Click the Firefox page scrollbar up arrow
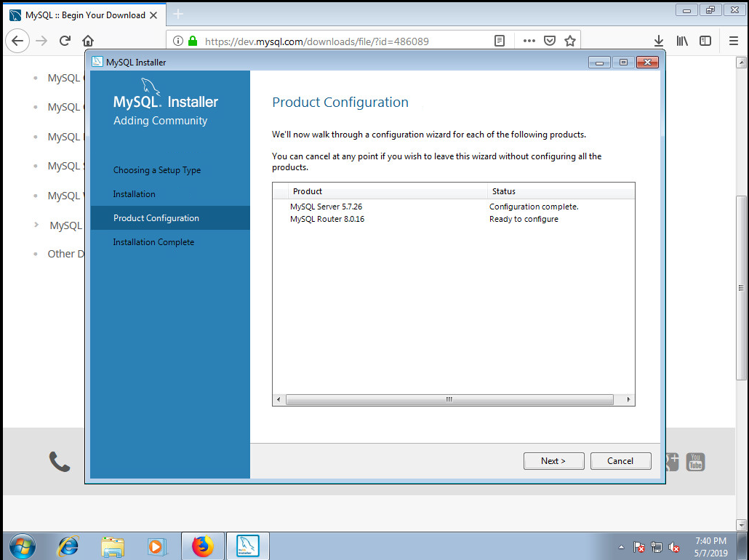This screenshot has height=560, width=749. pyautogui.click(x=741, y=62)
